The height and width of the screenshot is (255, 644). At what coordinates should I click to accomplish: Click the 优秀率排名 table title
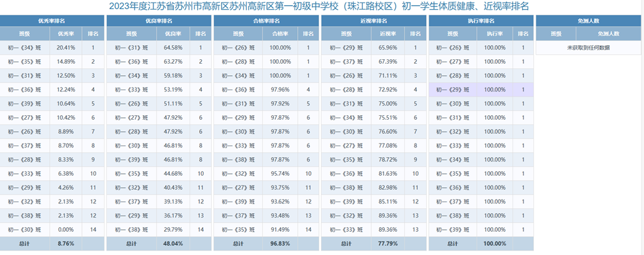pos(52,21)
